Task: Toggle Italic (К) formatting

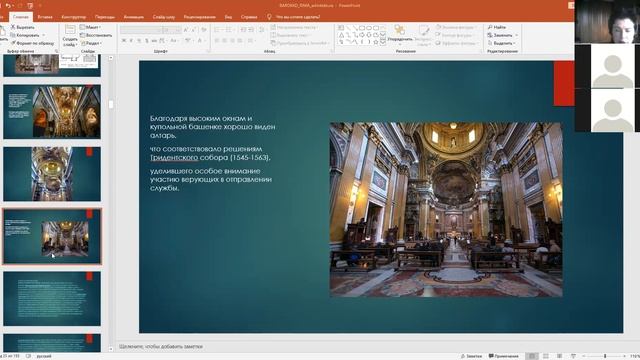Action: (x=131, y=41)
